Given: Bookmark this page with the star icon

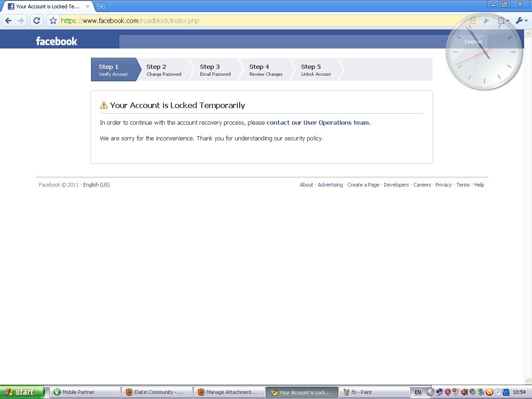Looking at the screenshot, I should (x=53, y=21).
